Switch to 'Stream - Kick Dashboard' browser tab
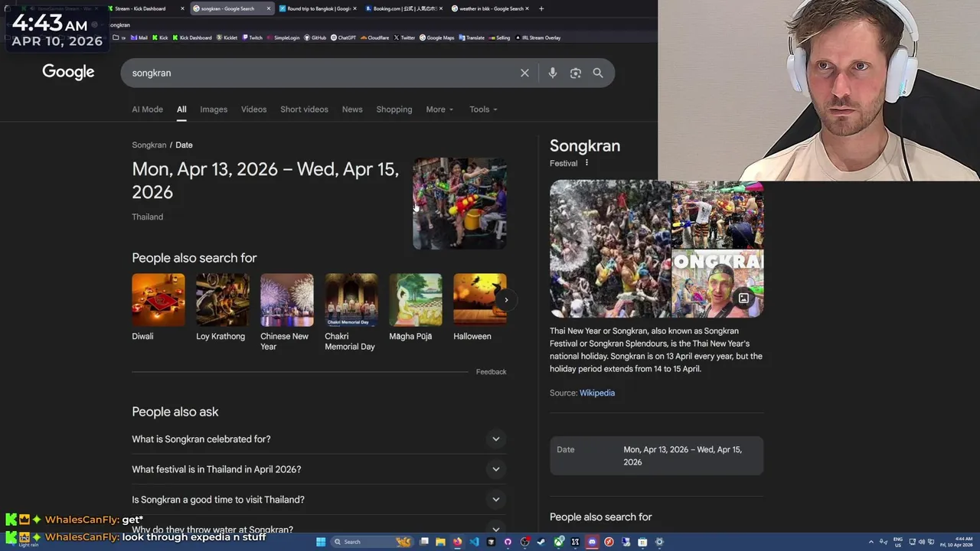This screenshot has width=980, height=551. pyautogui.click(x=145, y=8)
